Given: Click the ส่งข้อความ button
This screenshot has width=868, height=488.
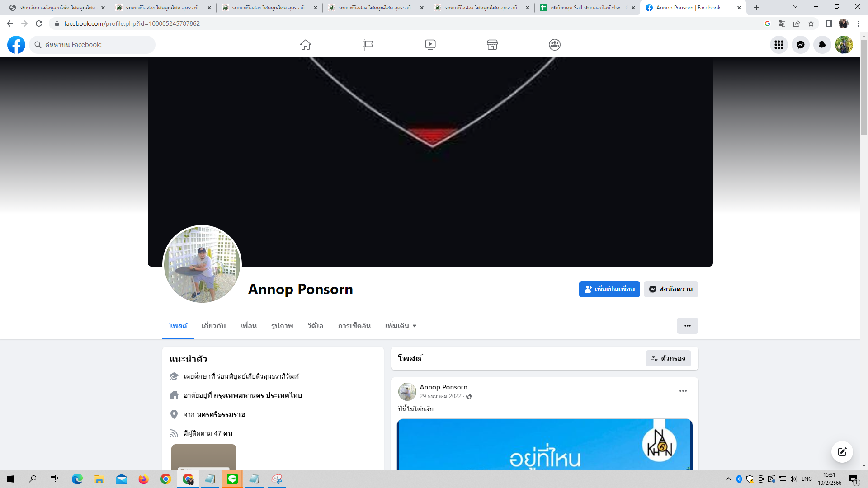Looking at the screenshot, I should coord(671,289).
